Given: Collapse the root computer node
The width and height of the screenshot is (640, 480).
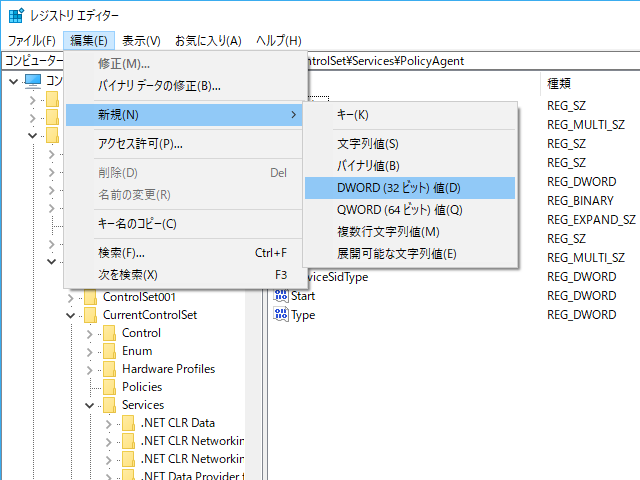Looking at the screenshot, I should click(x=13, y=82).
